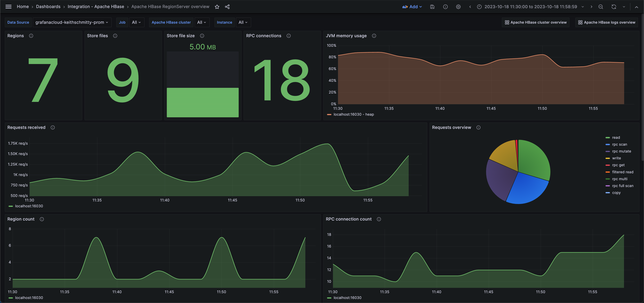The image size is (644, 303).
Task: Open the Add panel dropdown
Action: [412, 7]
